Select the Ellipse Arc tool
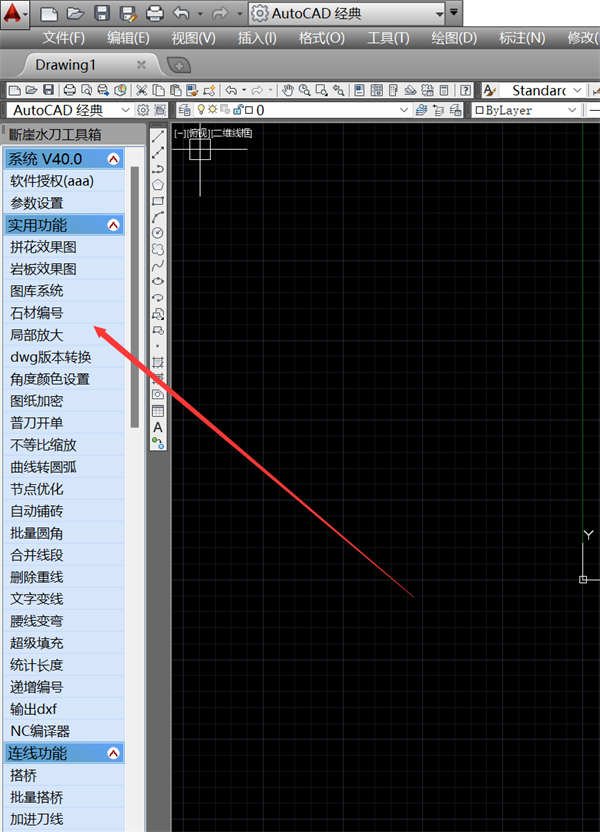 pyautogui.click(x=158, y=298)
